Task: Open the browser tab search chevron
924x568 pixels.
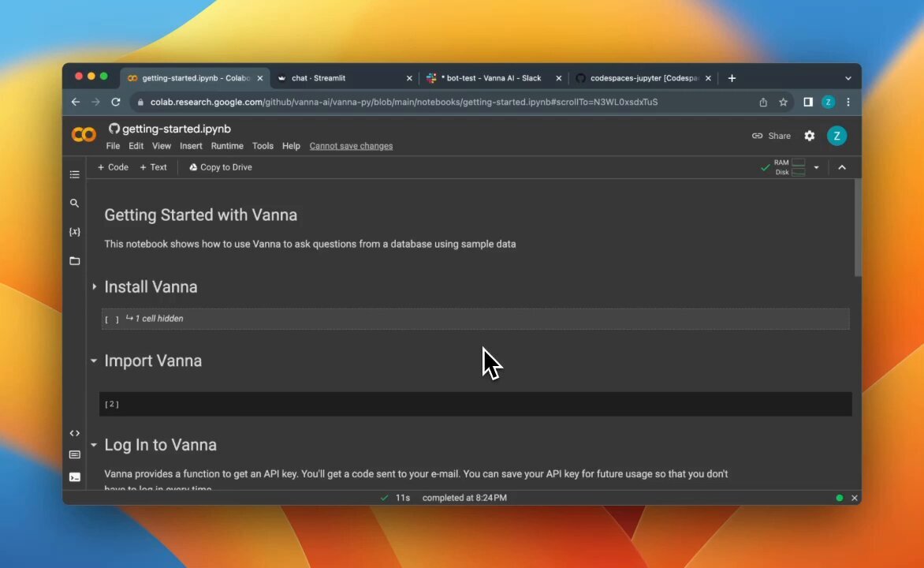Action: [x=848, y=78]
